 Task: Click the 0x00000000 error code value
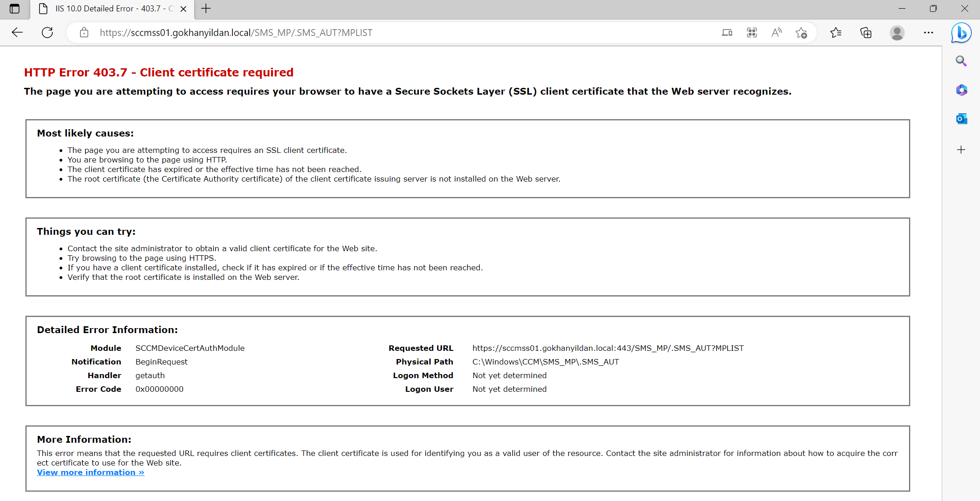click(160, 389)
